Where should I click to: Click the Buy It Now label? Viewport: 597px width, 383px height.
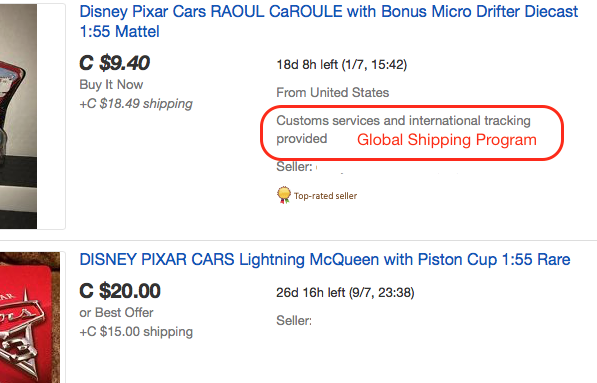111,85
